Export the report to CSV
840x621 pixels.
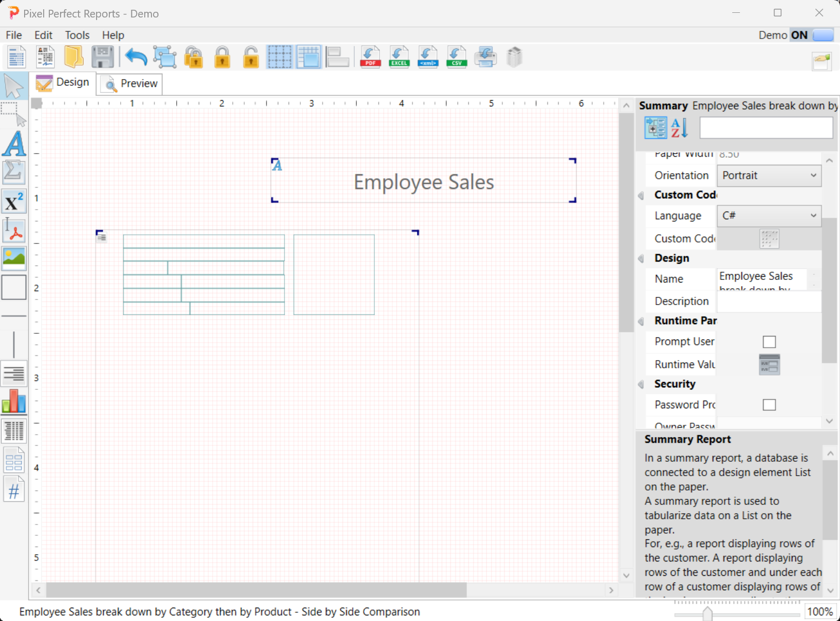coord(456,57)
